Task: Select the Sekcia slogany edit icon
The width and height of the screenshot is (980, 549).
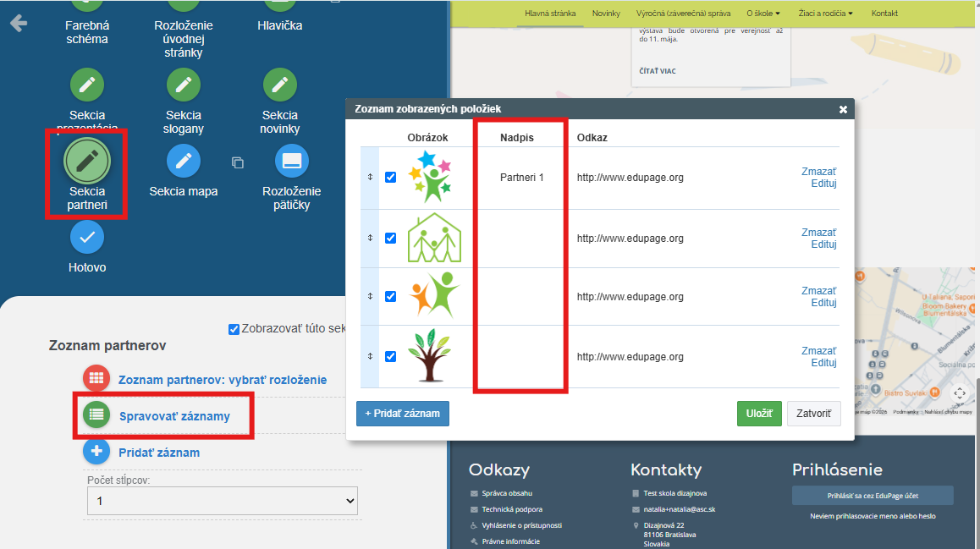Action: click(x=183, y=85)
